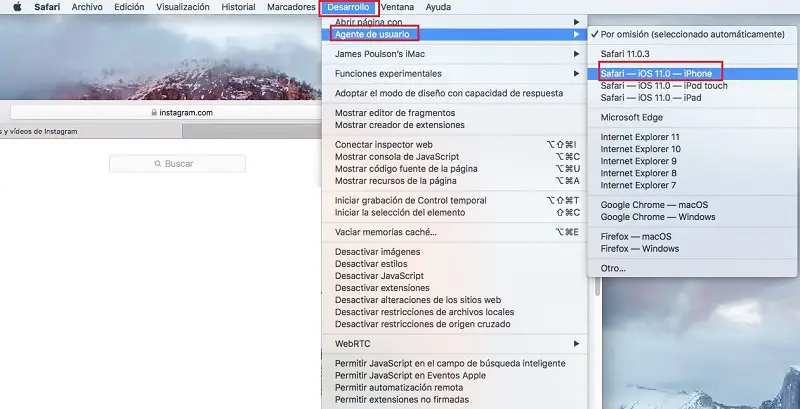The width and height of the screenshot is (800, 409).
Task: Expand the Agente de usuario submenu
Action: [455, 34]
